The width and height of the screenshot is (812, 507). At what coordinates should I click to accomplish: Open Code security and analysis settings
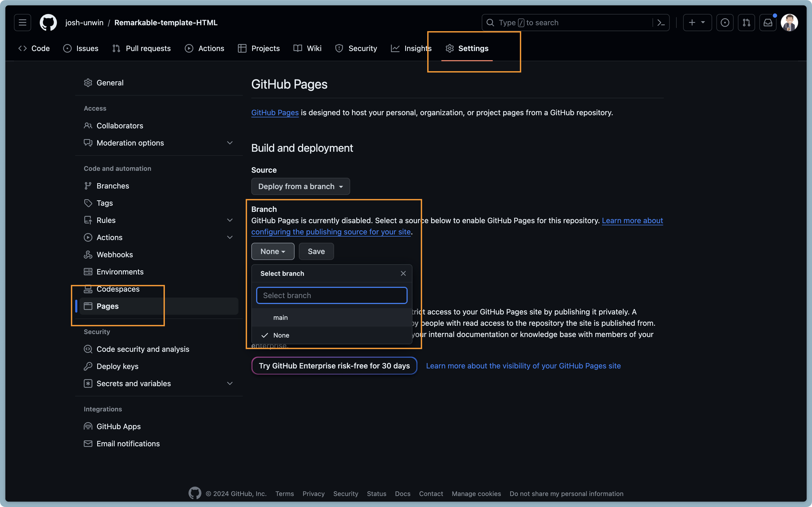coord(159,349)
